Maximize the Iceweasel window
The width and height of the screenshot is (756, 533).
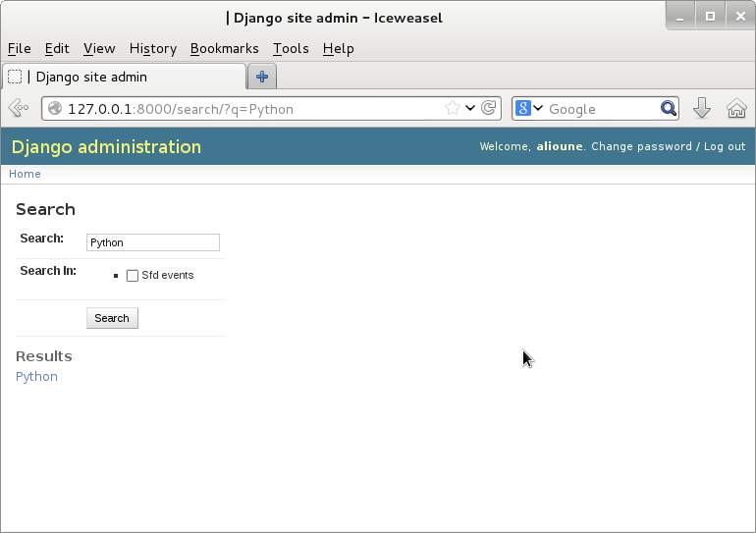click(x=710, y=17)
